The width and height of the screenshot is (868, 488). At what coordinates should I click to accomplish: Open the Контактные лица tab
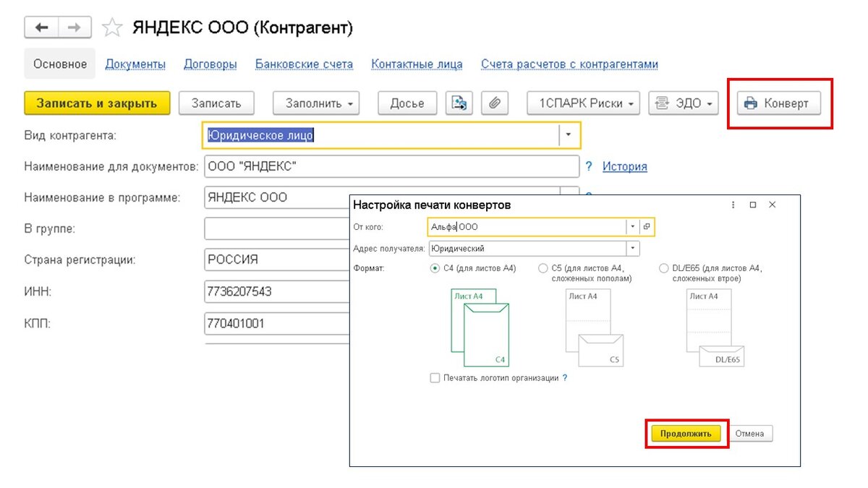click(417, 64)
